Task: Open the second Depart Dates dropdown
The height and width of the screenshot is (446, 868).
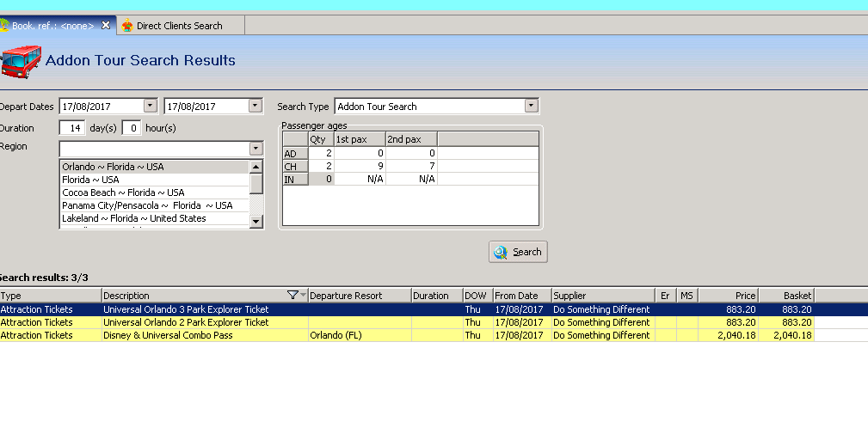Action: pos(255,106)
